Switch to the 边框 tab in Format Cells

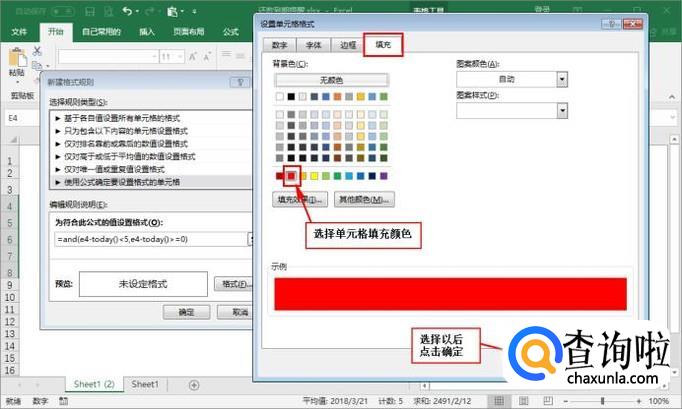click(x=348, y=45)
